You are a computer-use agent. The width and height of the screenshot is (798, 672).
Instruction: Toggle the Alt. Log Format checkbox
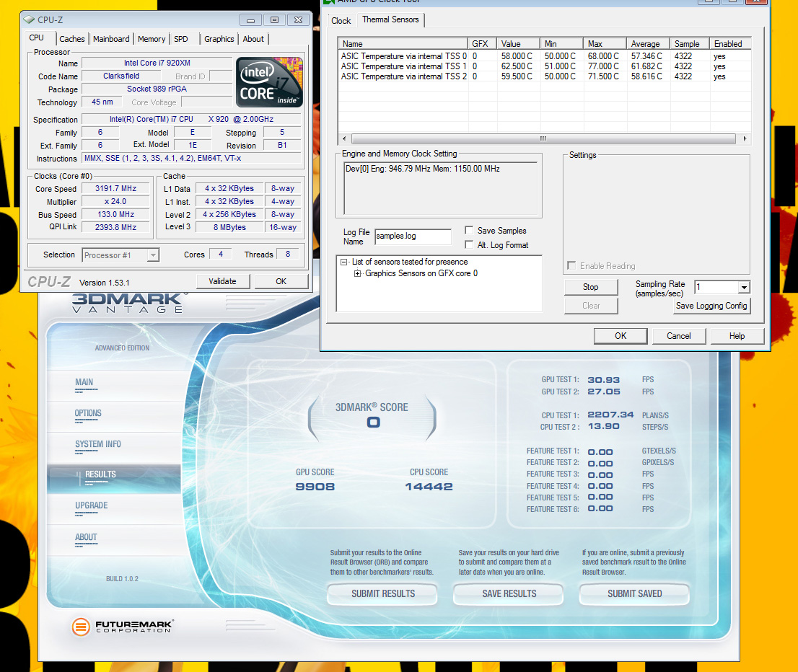pyautogui.click(x=469, y=244)
